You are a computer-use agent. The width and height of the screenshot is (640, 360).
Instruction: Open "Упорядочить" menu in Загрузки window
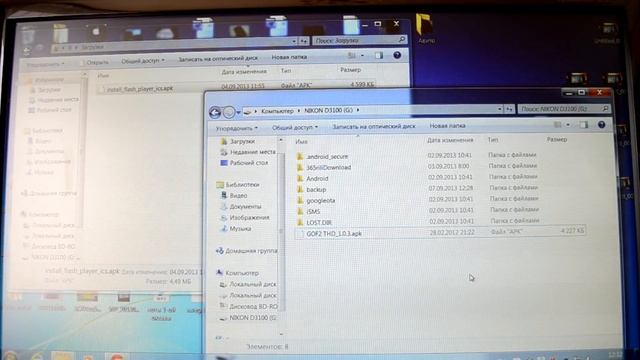[45, 64]
